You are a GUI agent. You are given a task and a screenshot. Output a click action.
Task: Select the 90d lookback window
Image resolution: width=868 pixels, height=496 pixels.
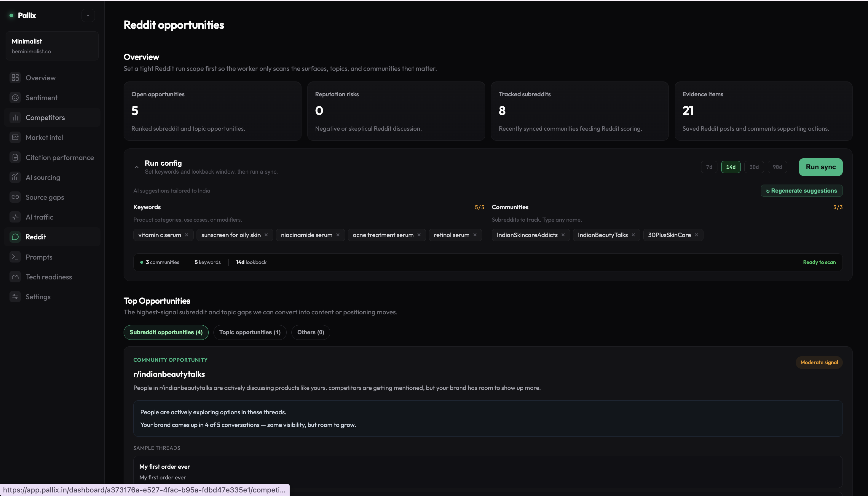click(x=777, y=167)
